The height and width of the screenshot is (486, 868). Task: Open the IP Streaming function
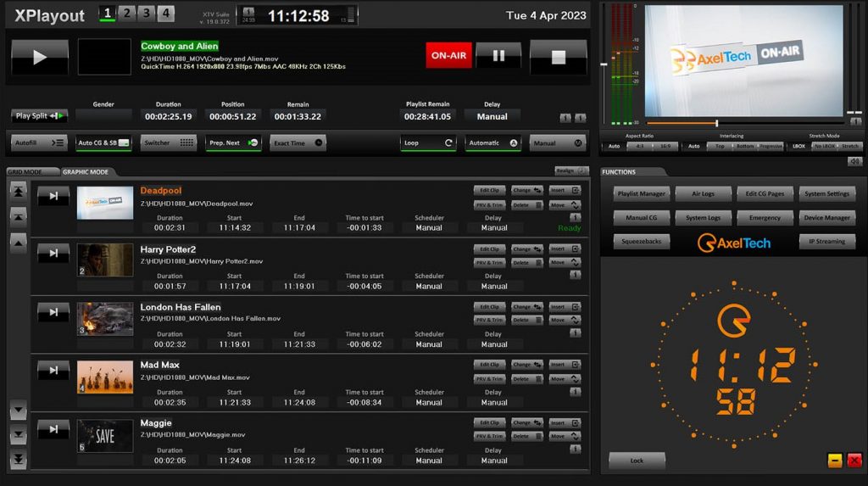(x=827, y=242)
